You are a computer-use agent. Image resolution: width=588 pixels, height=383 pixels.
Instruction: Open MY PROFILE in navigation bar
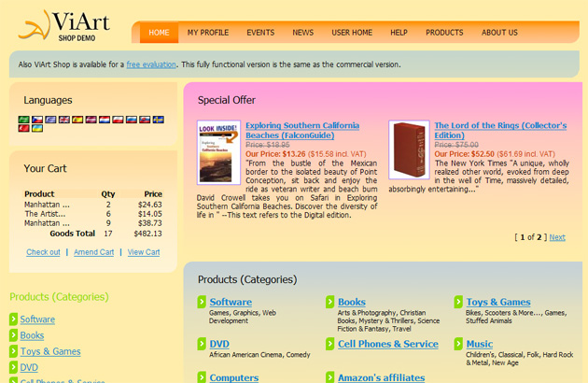click(x=208, y=33)
